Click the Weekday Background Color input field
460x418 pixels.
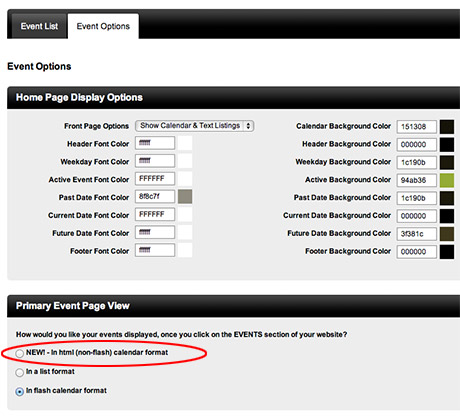click(417, 162)
